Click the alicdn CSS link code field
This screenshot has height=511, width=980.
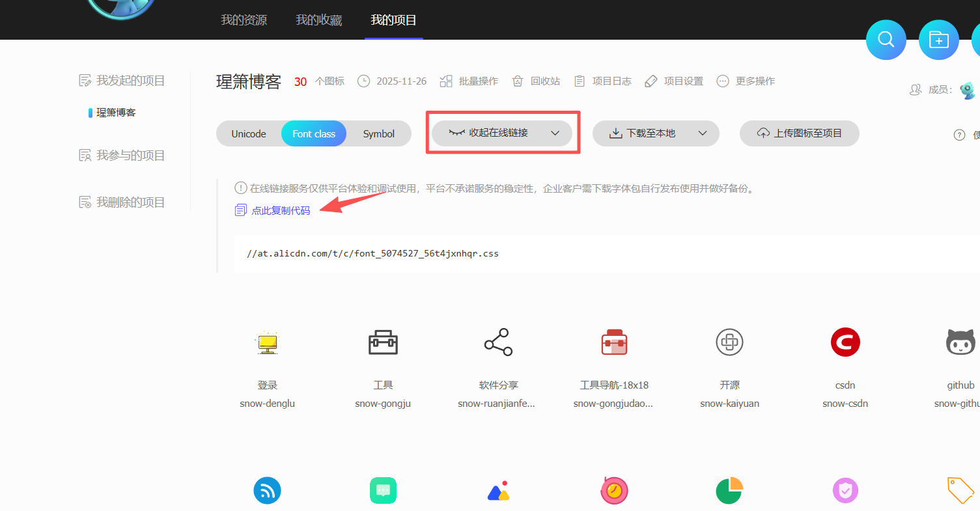[372, 253]
